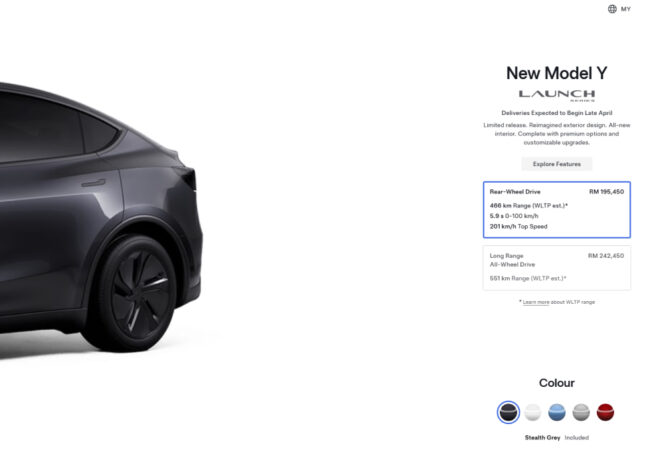Pick the blue paint colour swatch

(x=556, y=412)
